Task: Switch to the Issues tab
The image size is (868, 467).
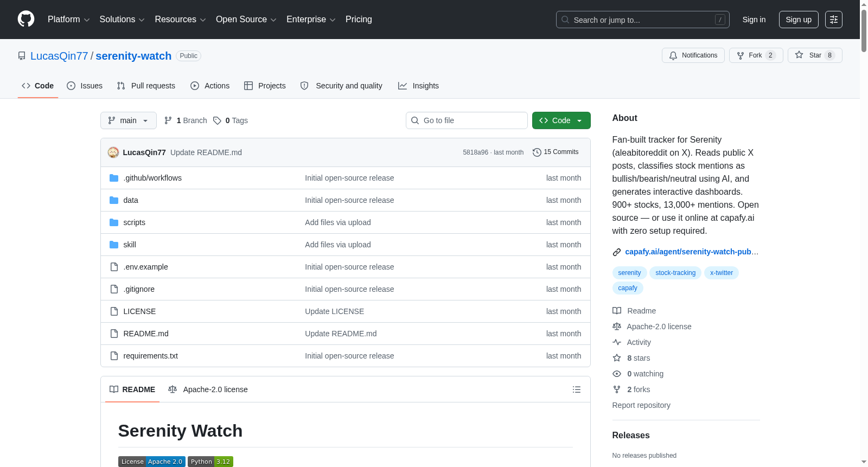Action: [x=85, y=86]
